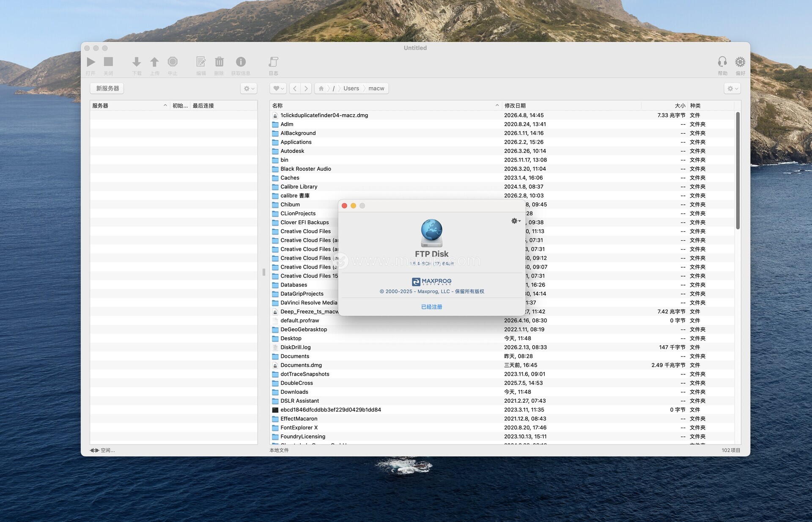This screenshot has height=522, width=812.
Task: Open the Log (日志) icon
Action: (273, 62)
